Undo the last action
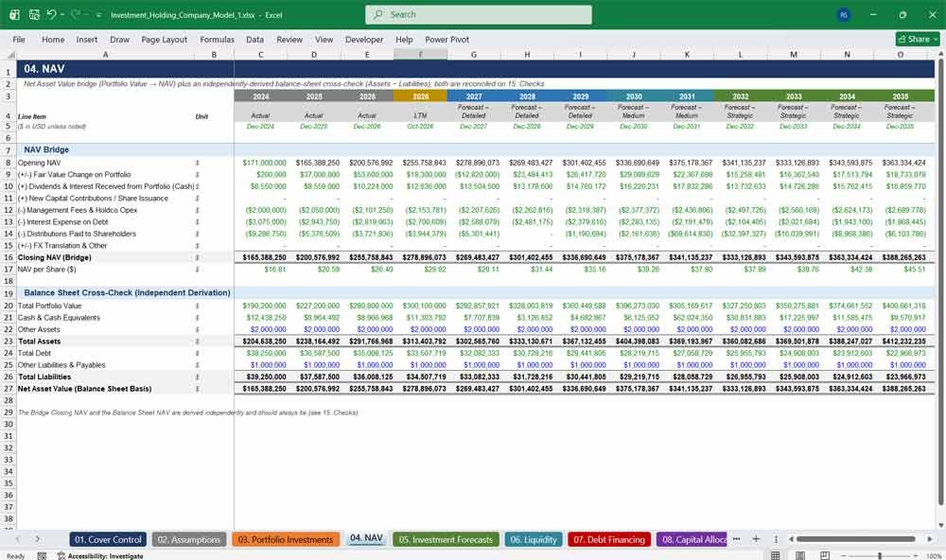Viewport: 946px width, 560px height. tap(52, 14)
